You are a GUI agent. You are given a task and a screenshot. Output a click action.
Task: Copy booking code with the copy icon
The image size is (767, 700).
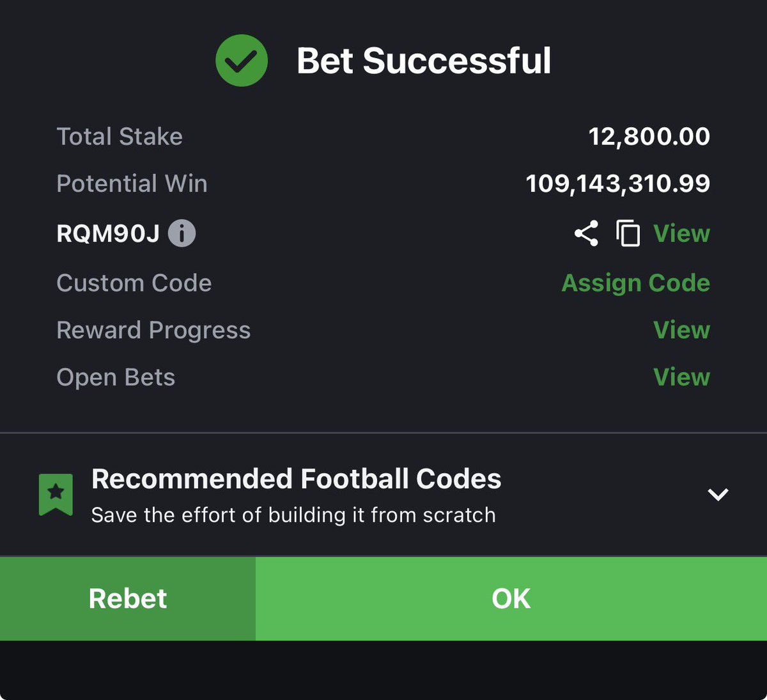628,233
